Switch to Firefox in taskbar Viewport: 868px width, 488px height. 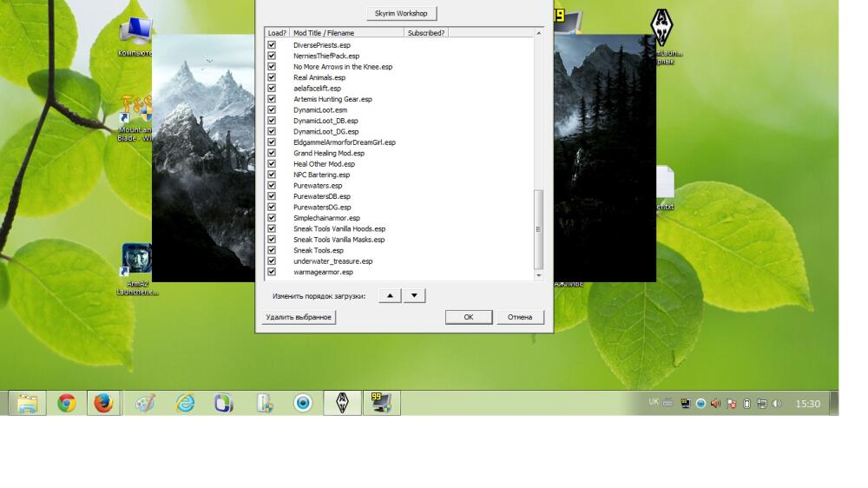pyautogui.click(x=103, y=403)
